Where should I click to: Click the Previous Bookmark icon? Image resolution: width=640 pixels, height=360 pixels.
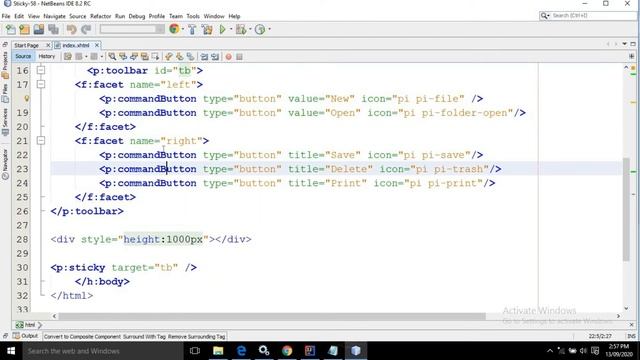[169, 57]
